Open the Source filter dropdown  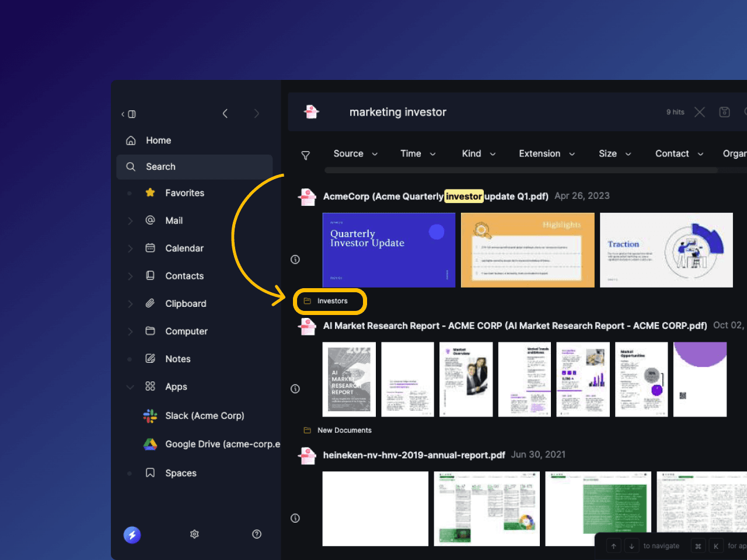(355, 154)
